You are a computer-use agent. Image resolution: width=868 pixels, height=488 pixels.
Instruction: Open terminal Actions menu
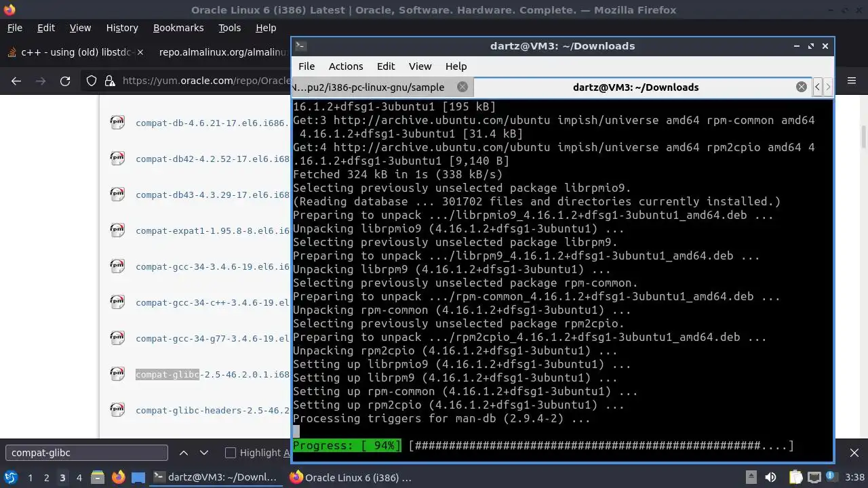pyautogui.click(x=346, y=66)
